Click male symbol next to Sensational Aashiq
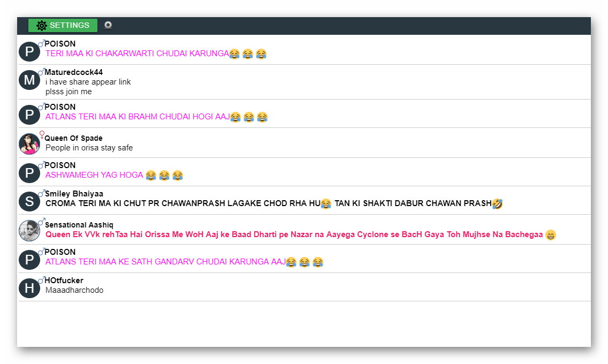 pyautogui.click(x=41, y=221)
